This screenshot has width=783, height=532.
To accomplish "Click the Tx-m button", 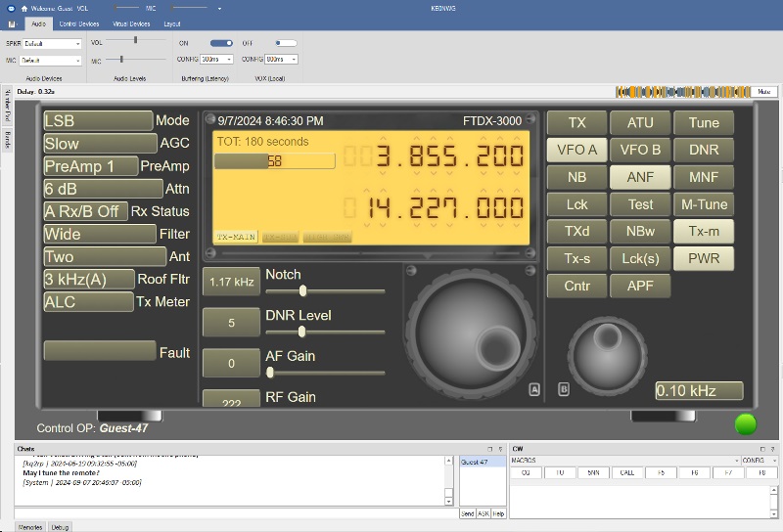I will tap(704, 232).
